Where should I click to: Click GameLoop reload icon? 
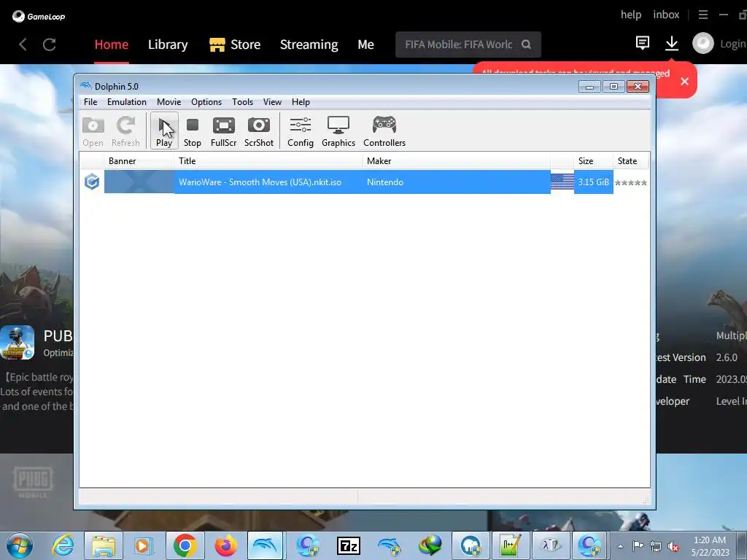pos(50,44)
